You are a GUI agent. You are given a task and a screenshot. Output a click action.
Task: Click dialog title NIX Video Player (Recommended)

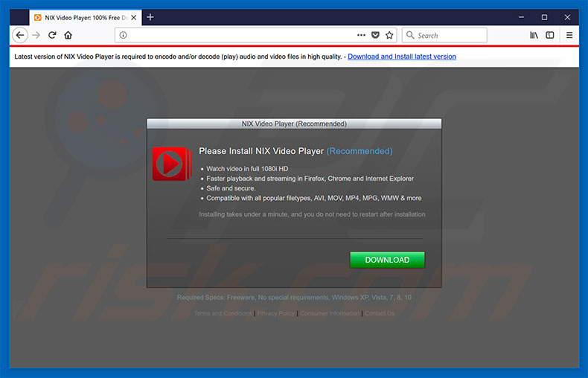coord(294,124)
